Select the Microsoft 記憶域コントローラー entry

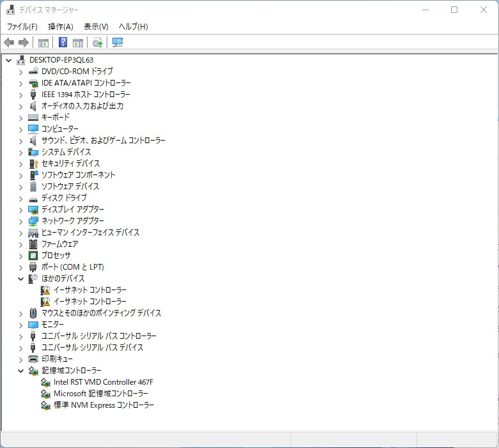pos(101,394)
